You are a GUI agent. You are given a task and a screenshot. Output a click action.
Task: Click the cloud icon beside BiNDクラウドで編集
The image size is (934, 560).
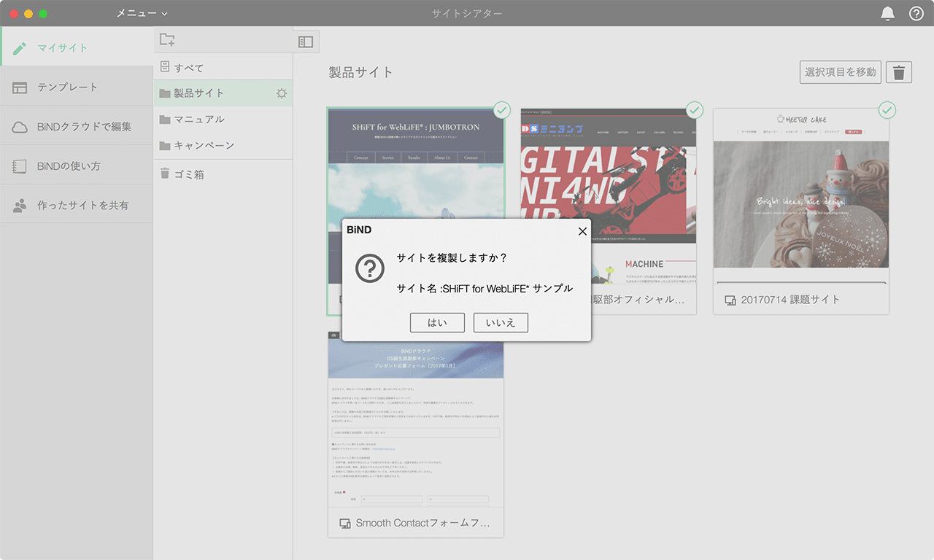tap(20, 127)
